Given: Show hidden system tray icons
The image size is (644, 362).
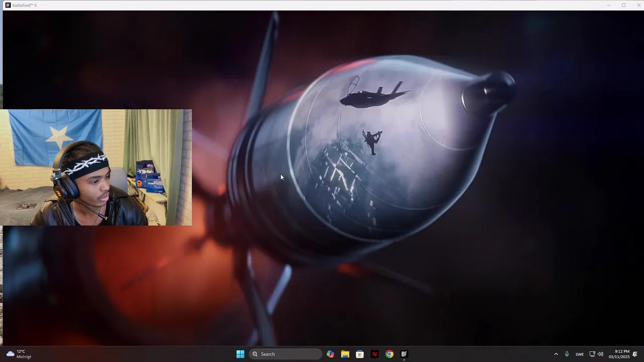Looking at the screenshot, I should tap(556, 354).
